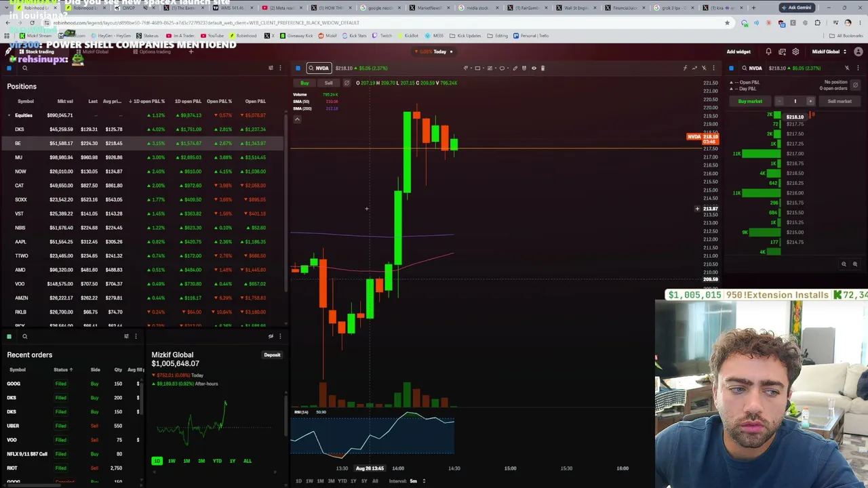Toggle magnet snapping on chart toolbar
This screenshot has height=488, width=868.
525,68
